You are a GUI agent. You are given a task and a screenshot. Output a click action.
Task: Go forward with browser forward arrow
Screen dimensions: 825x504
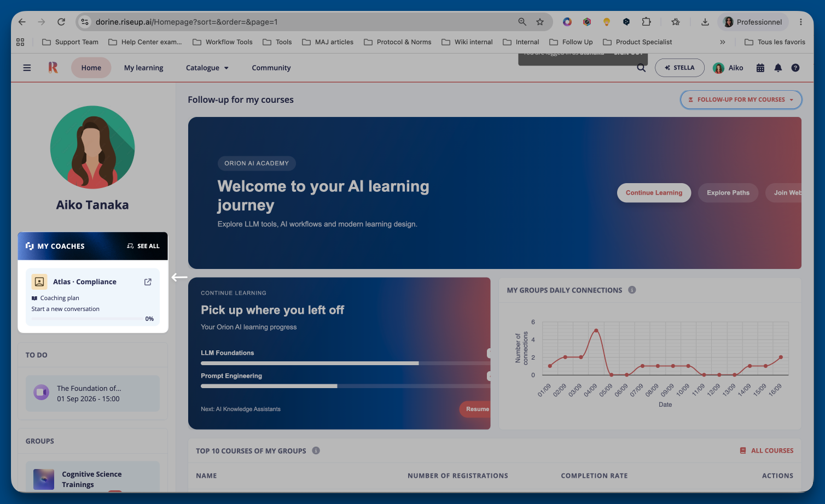(x=42, y=22)
